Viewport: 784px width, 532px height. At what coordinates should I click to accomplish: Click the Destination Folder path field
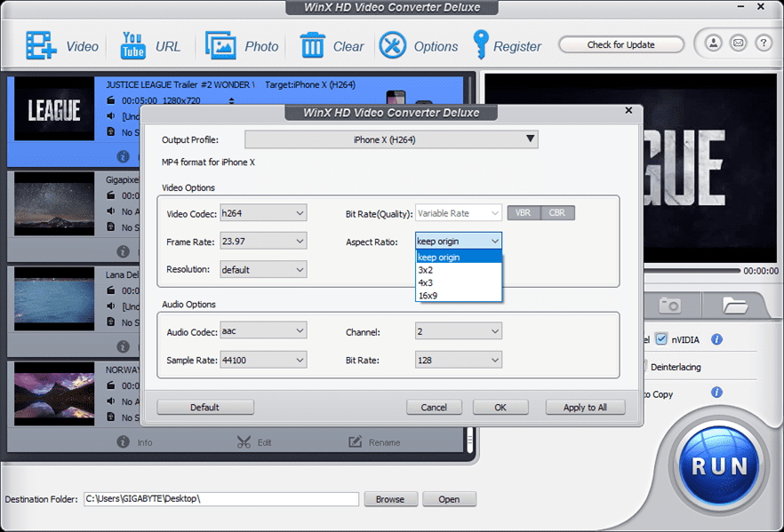(220, 499)
